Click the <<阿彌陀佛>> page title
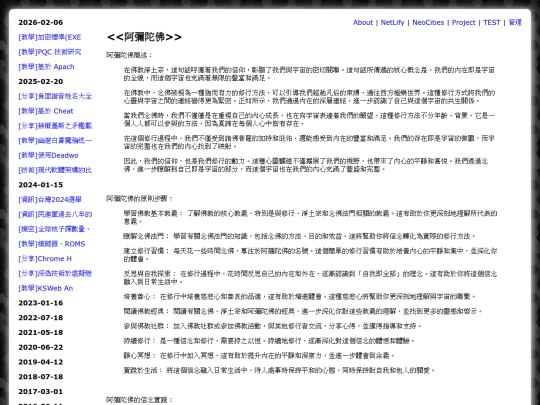The image size is (540, 405). (x=144, y=37)
